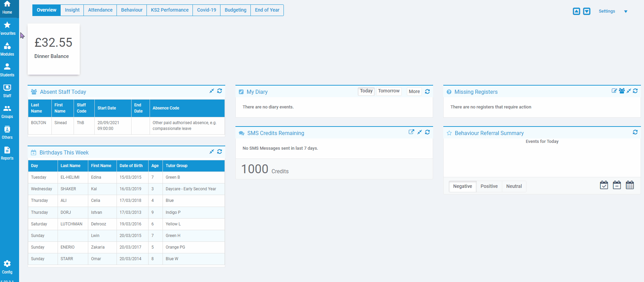644x282 pixels.
Task: Open the Students sidebar section
Action: click(x=7, y=70)
